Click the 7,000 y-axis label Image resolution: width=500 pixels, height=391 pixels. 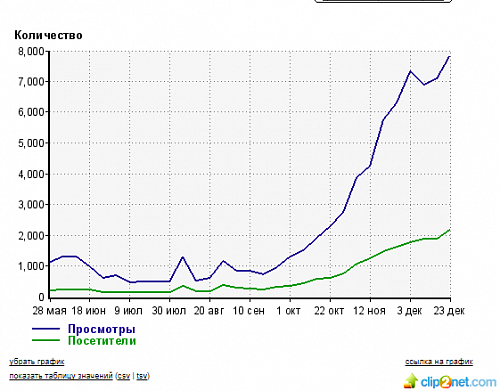pyautogui.click(x=31, y=82)
